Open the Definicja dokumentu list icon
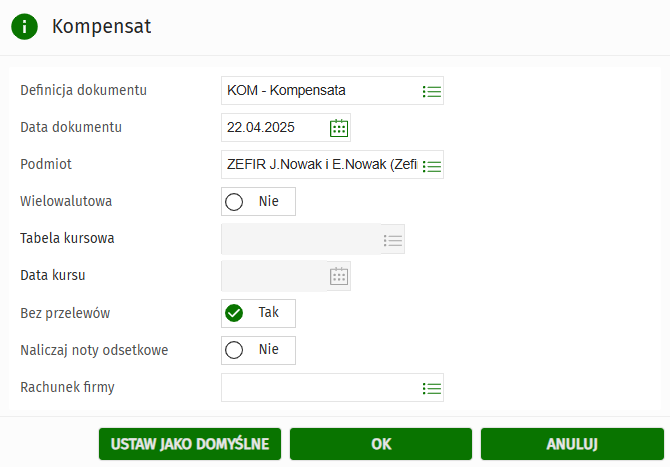The image size is (670, 467). 432,91
